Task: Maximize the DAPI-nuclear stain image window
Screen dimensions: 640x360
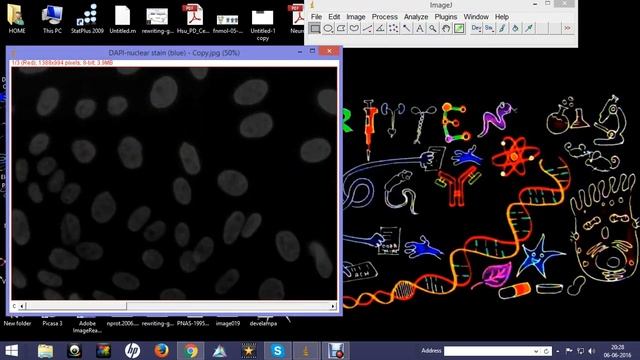Action: click(312, 51)
